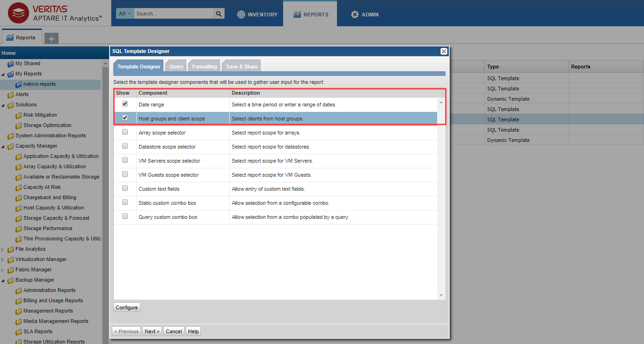Add a new tab with plus icon
Viewport: 644px width, 344px height.
tap(51, 38)
